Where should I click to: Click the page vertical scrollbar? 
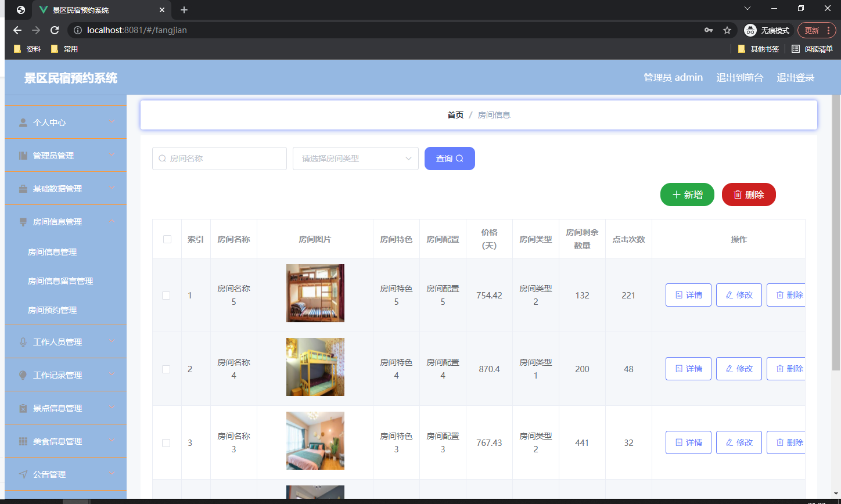pos(836,232)
